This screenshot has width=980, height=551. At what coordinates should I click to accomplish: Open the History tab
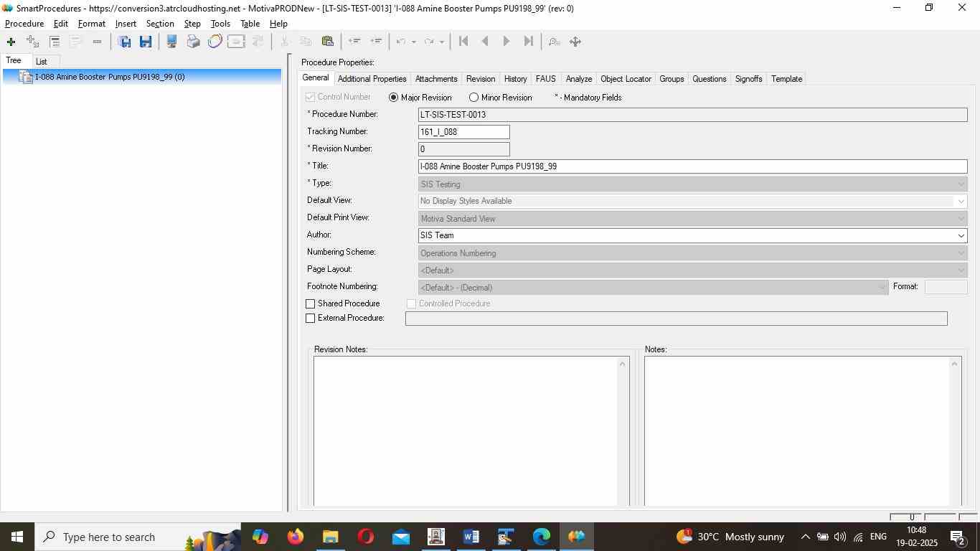[x=515, y=79]
